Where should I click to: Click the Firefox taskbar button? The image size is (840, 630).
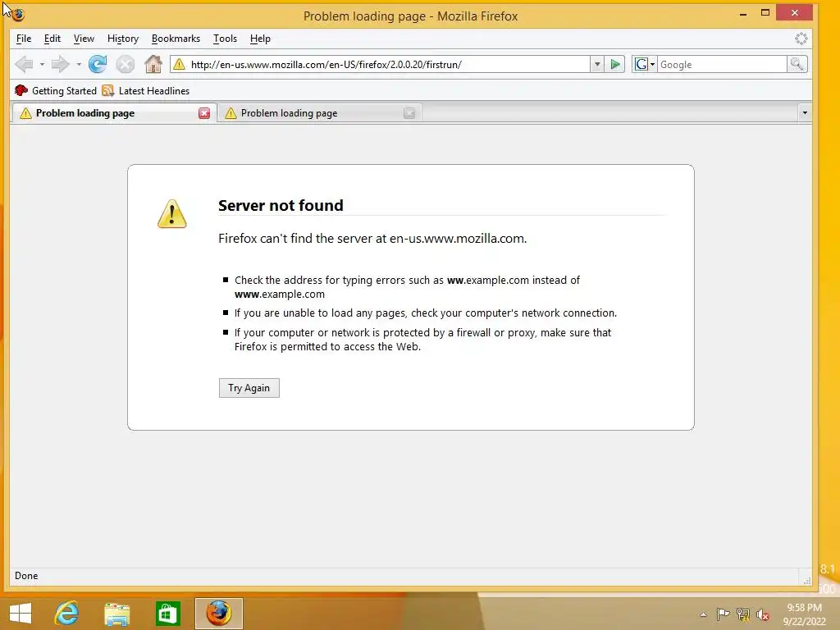pyautogui.click(x=218, y=614)
